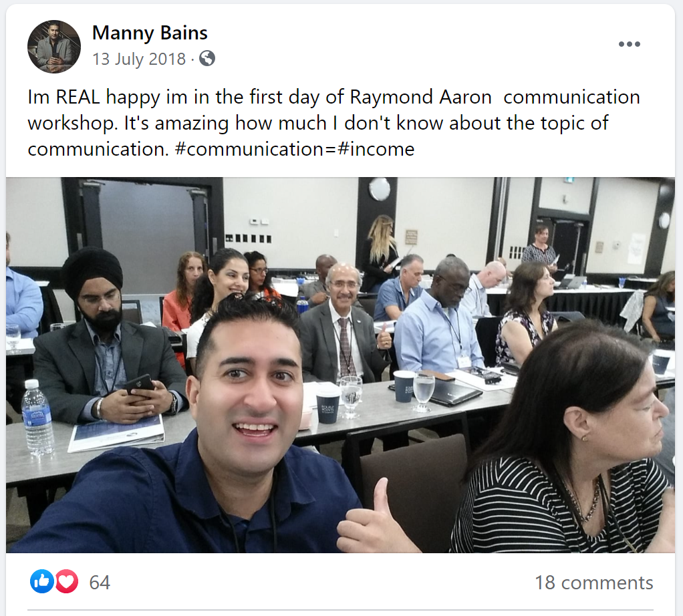Click the Four Points coffee cup in photo
Image resolution: width=683 pixels, height=616 pixels.
coord(328,404)
